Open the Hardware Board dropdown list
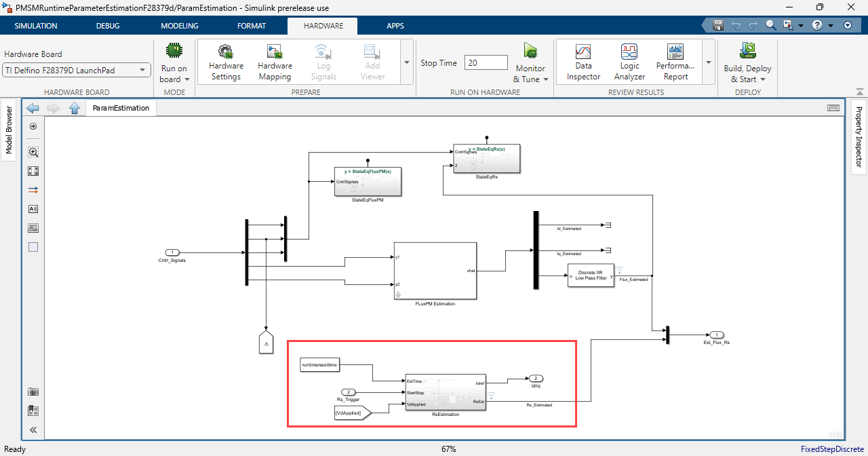This screenshot has height=456, width=868. click(x=77, y=70)
